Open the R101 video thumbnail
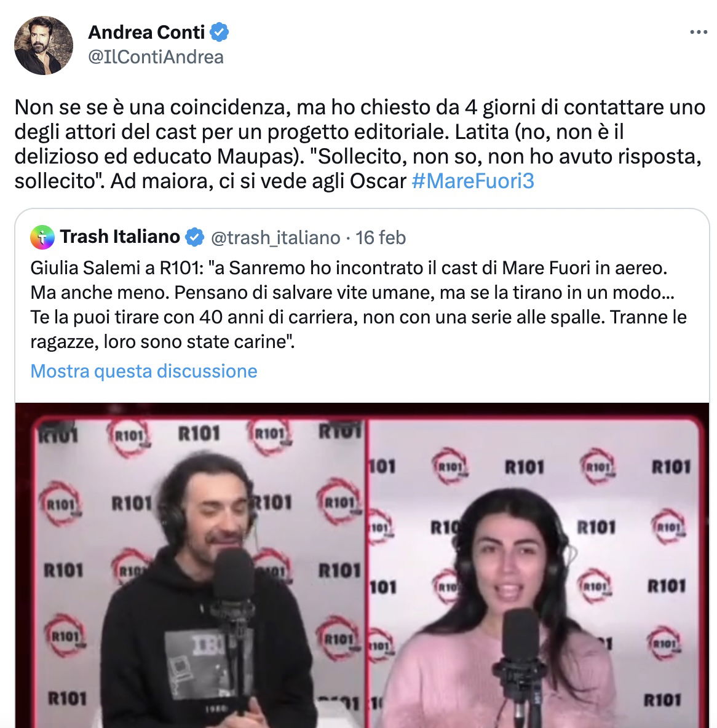 [362, 565]
